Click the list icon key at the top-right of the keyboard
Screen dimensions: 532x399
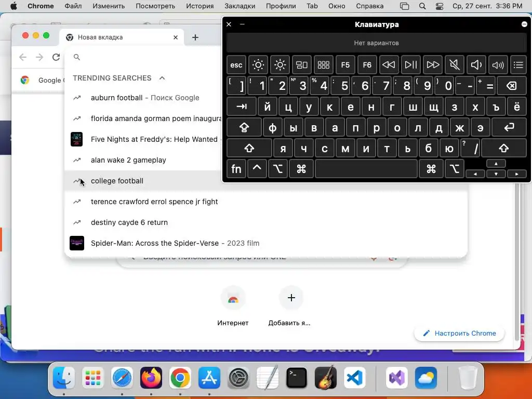coord(518,64)
